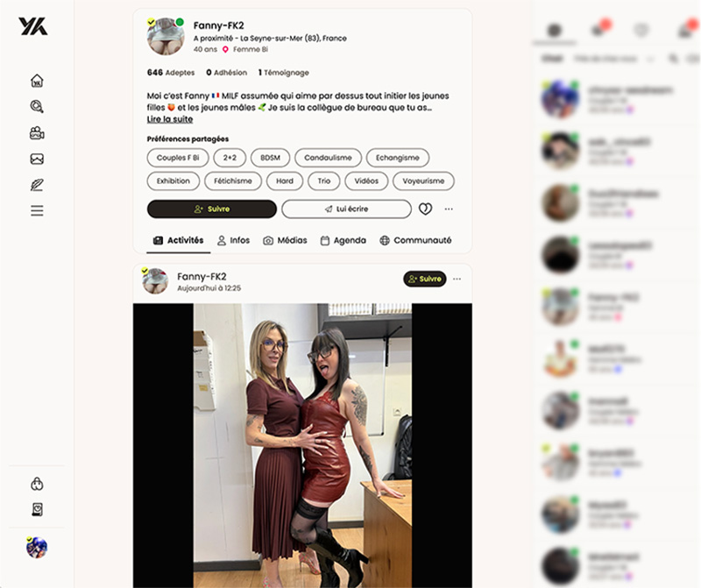The width and height of the screenshot is (701, 588).
Task: Expand the hamburger menu in the sidebar
Action: (37, 210)
